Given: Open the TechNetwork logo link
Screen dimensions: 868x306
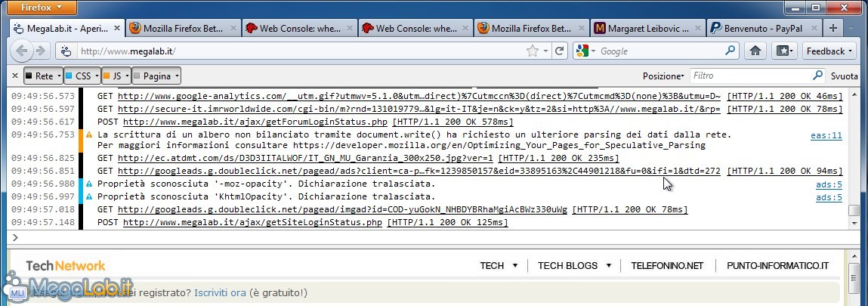Looking at the screenshot, I should pyautogui.click(x=65, y=266).
